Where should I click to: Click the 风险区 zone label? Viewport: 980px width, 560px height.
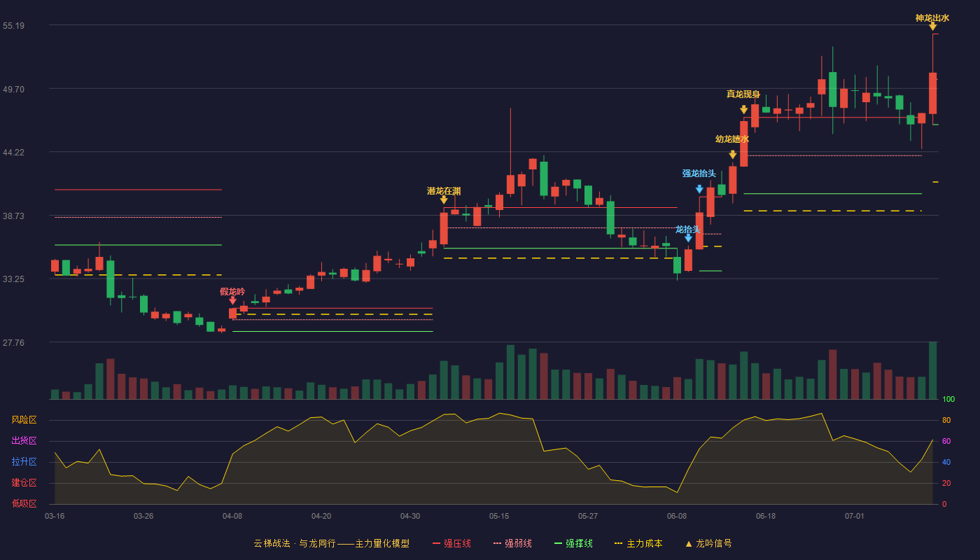point(24,420)
